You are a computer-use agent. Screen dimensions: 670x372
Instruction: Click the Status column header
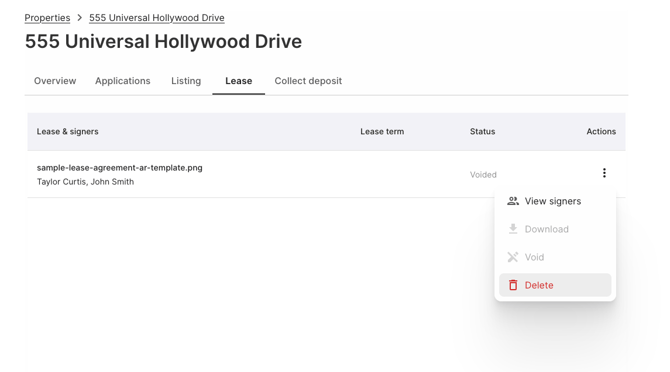(482, 132)
